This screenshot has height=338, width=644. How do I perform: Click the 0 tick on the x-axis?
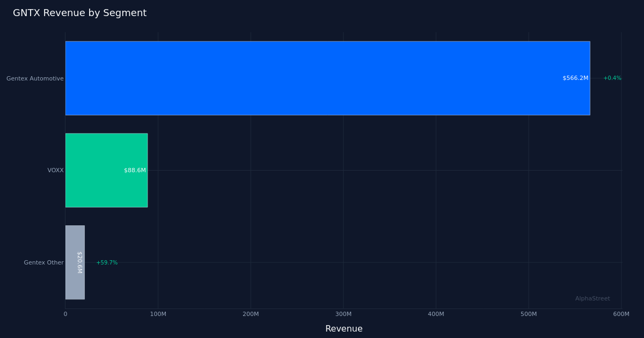point(65,314)
